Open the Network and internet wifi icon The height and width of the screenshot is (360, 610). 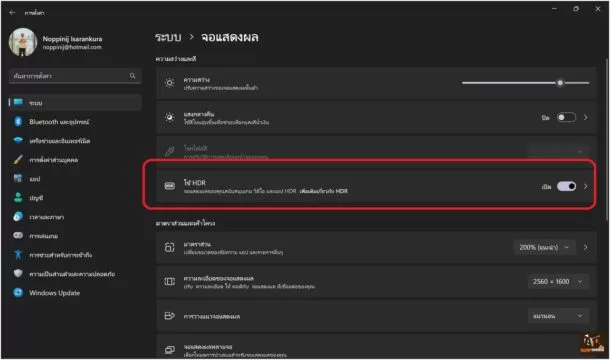[x=18, y=140]
